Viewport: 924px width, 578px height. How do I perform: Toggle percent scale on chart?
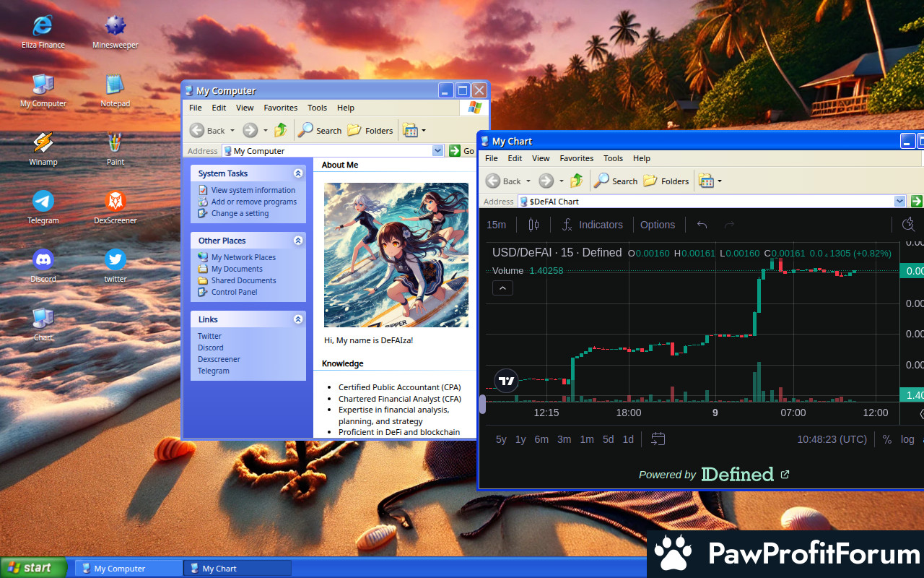[x=887, y=439]
